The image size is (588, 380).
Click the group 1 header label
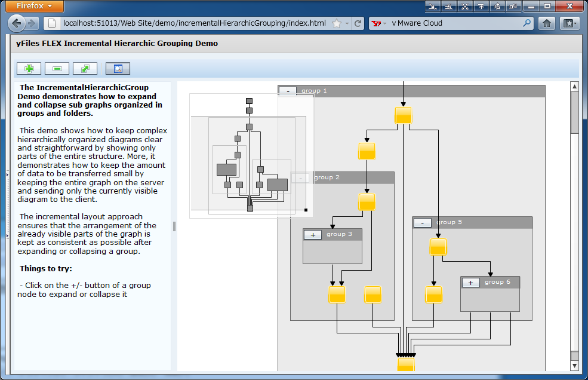pyautogui.click(x=314, y=90)
